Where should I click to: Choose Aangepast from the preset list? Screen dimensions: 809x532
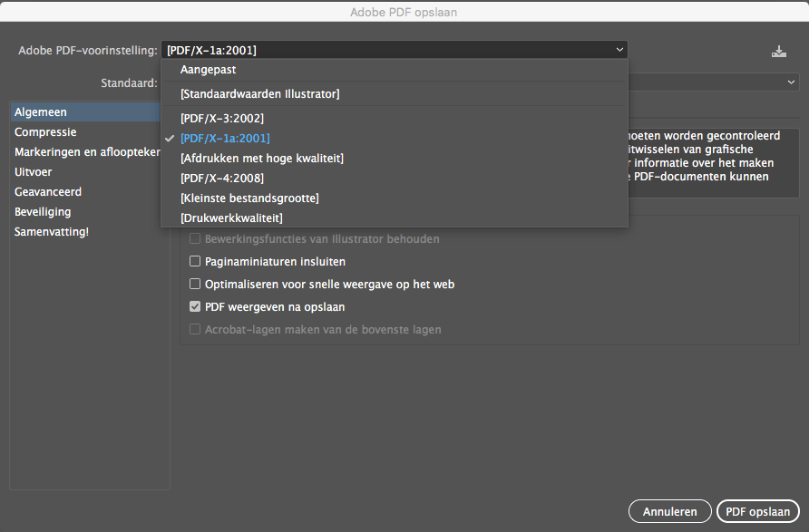click(x=395, y=70)
